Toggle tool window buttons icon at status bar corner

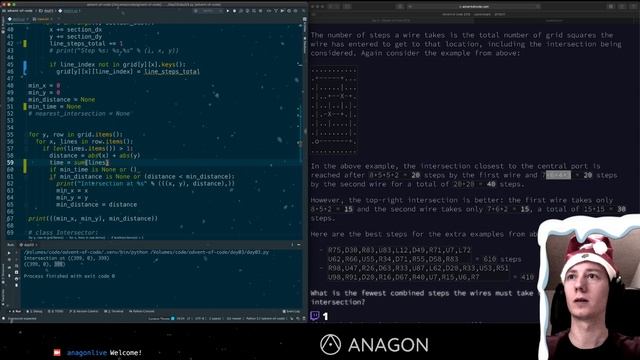4,318
